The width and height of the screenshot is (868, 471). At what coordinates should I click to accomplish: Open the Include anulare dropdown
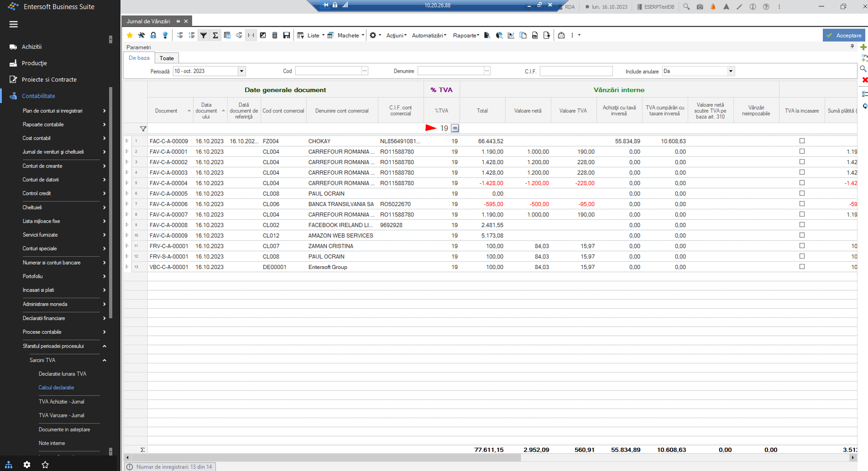[x=731, y=71]
